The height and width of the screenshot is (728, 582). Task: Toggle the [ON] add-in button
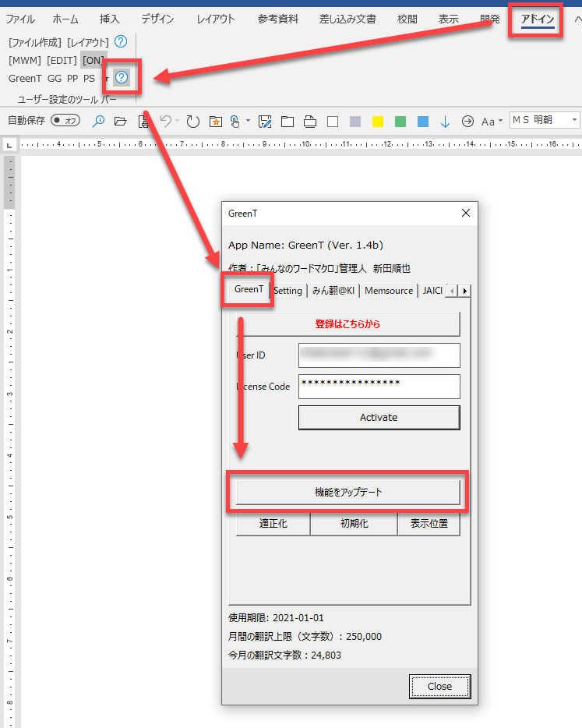[x=93, y=60]
